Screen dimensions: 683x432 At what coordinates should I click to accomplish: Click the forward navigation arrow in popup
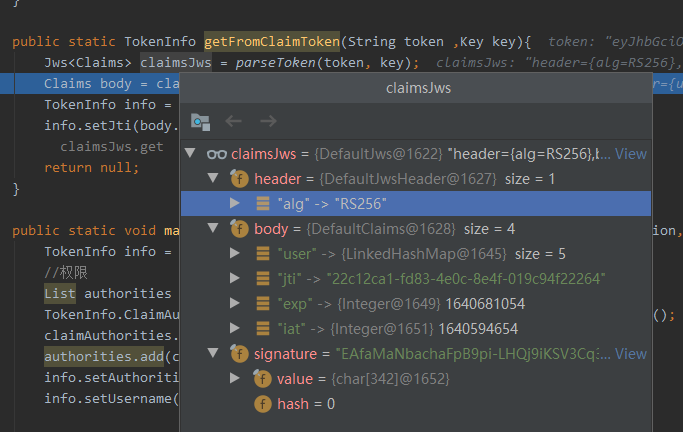267,121
